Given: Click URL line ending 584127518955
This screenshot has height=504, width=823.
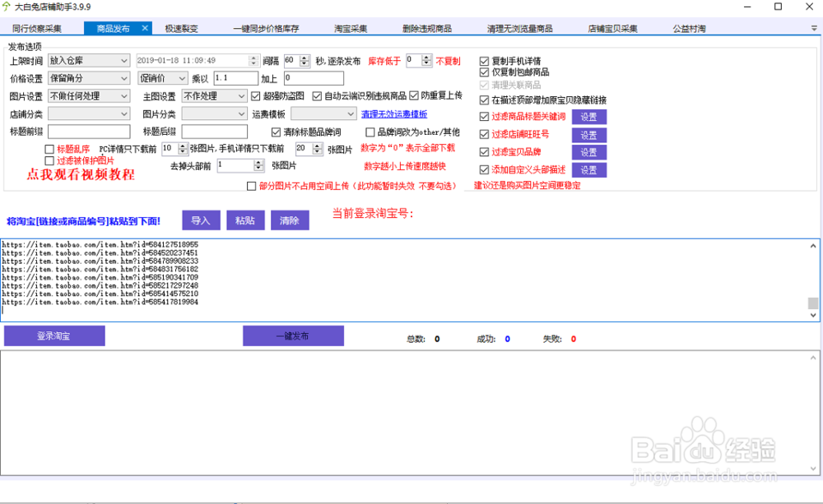Looking at the screenshot, I should [100, 244].
